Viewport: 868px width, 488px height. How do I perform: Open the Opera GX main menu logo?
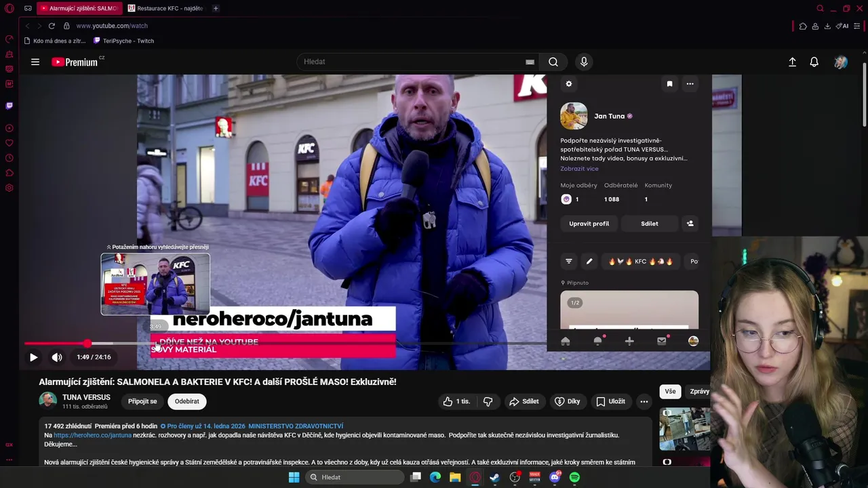click(x=9, y=8)
